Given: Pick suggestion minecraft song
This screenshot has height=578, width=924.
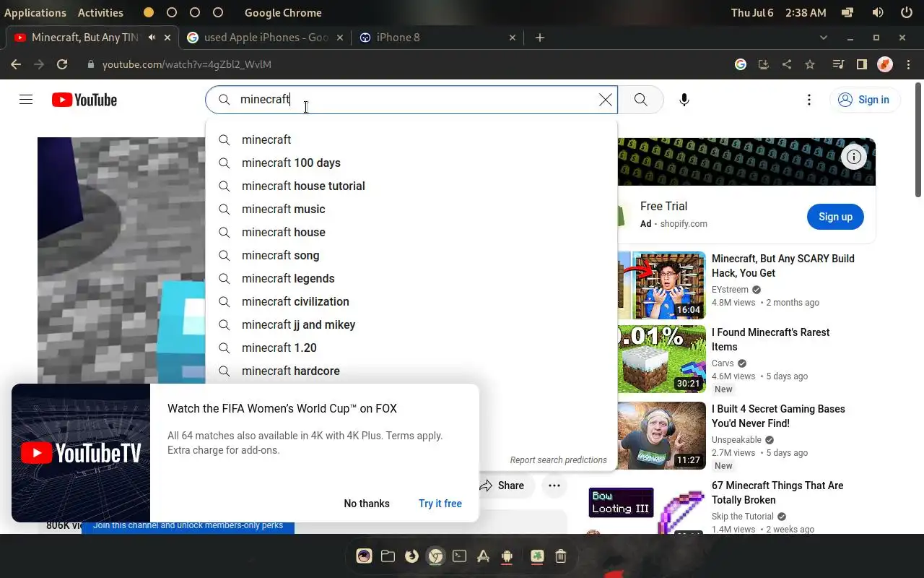Looking at the screenshot, I should (x=411, y=255).
